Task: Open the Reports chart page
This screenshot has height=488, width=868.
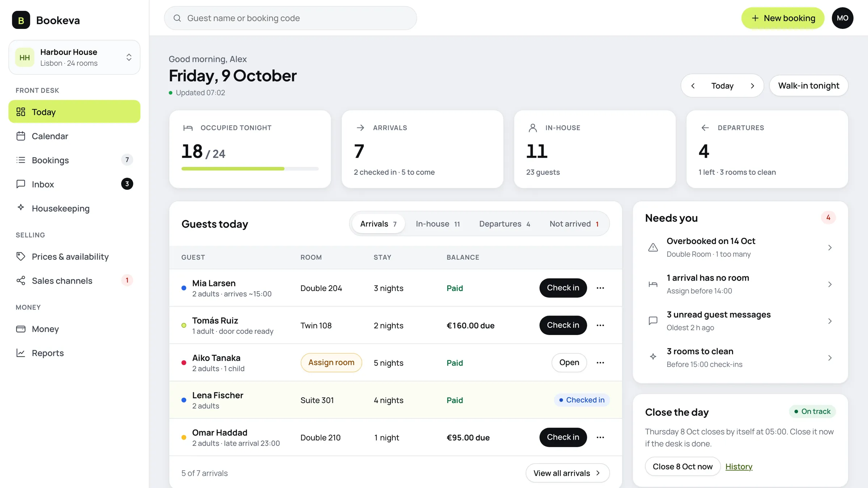Action: 74,353
